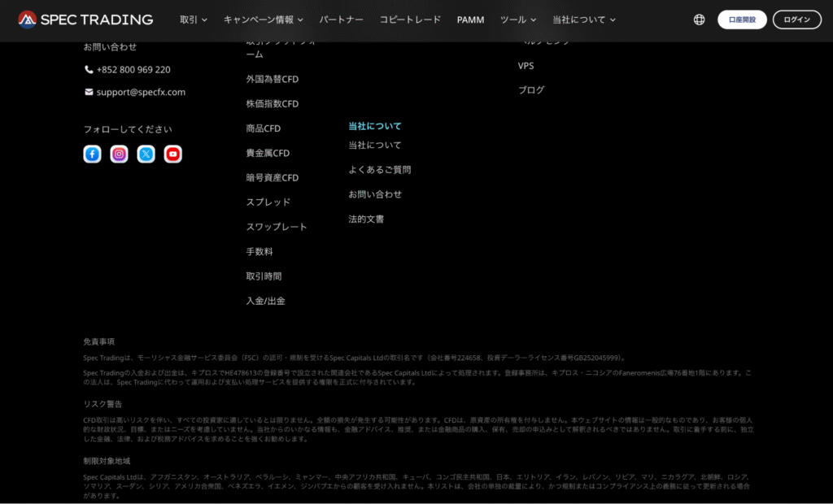Viewport: 833px width, 504px height.
Task: Click the 免責事項 heading
Action: pos(98,342)
